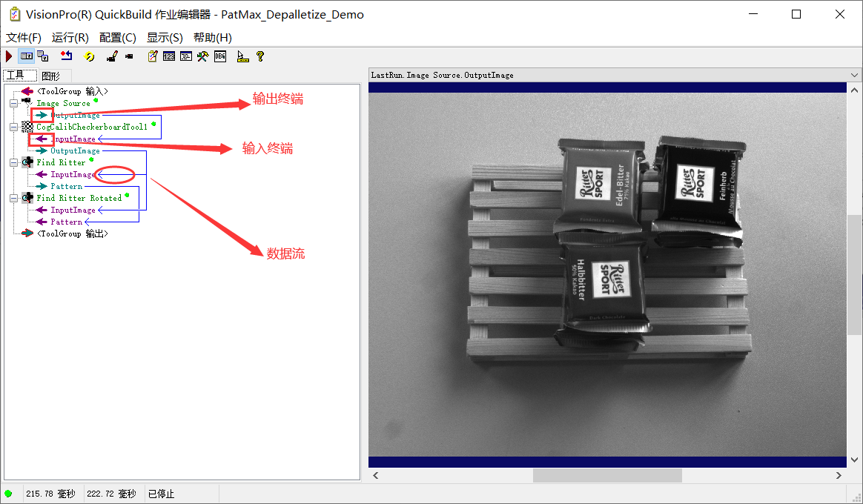The image size is (863, 504).
Task: Select the Pattern terminal under Find Ritter
Action: (x=65, y=186)
